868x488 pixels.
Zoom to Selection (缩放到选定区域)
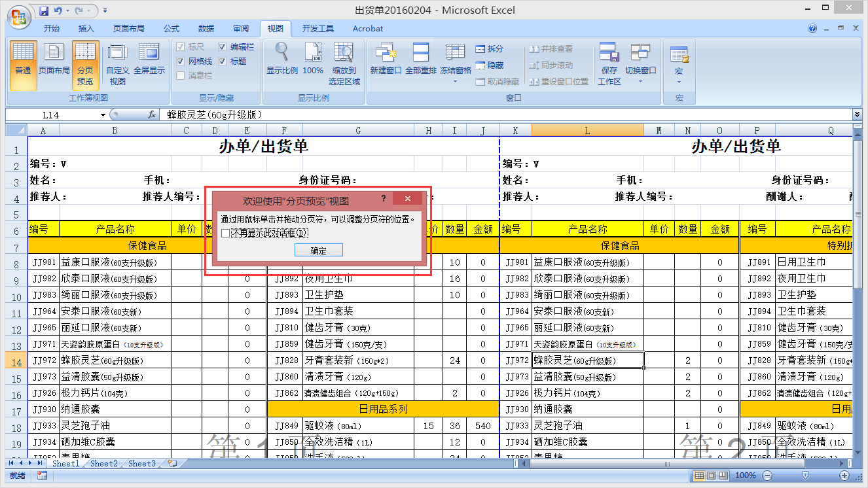pyautogui.click(x=344, y=65)
